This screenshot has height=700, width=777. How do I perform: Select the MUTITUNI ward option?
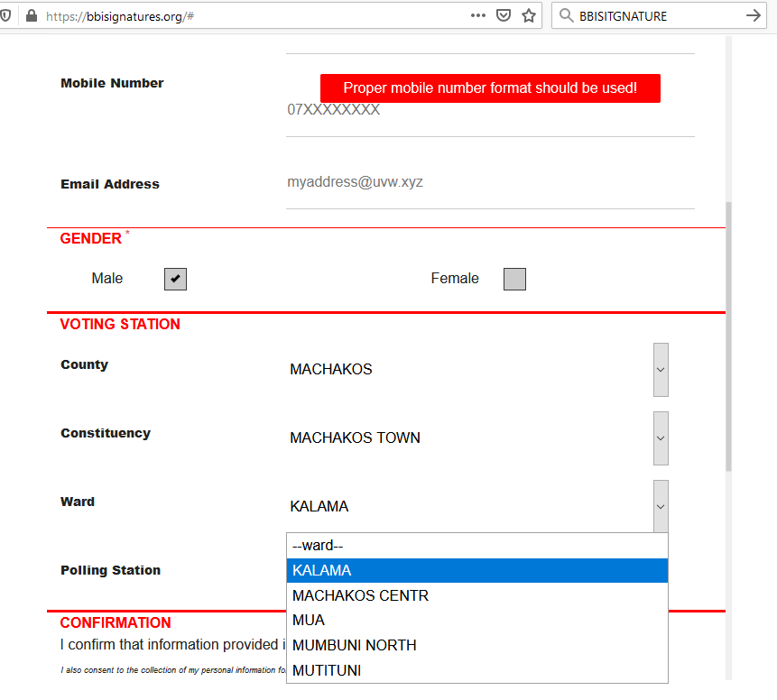(x=476, y=671)
